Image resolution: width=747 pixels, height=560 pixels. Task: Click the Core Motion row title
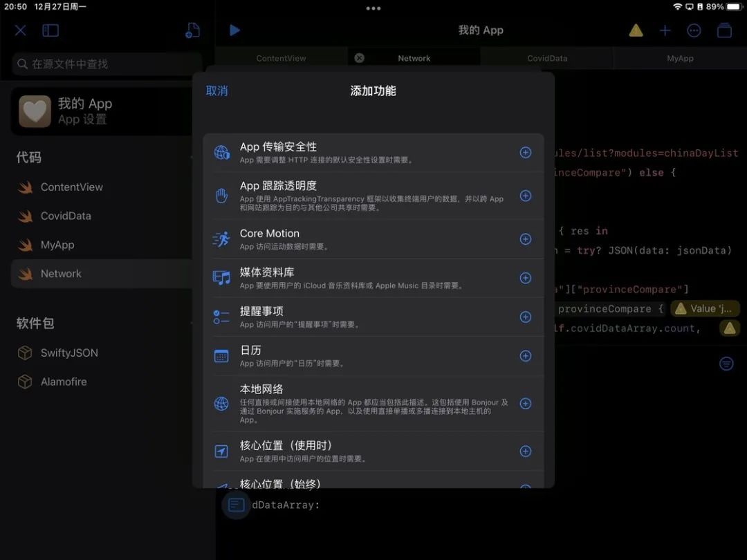pyautogui.click(x=270, y=234)
